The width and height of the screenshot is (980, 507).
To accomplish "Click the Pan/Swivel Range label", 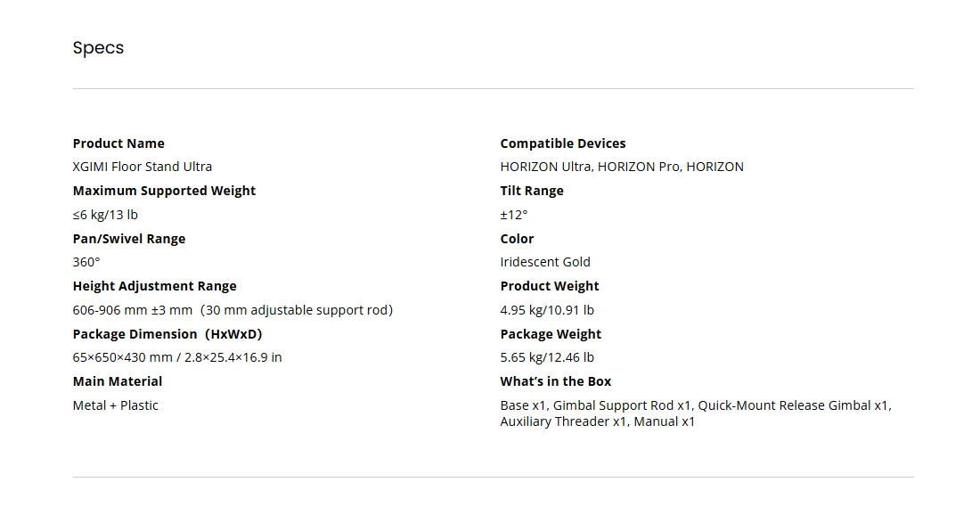I will pos(129,239).
